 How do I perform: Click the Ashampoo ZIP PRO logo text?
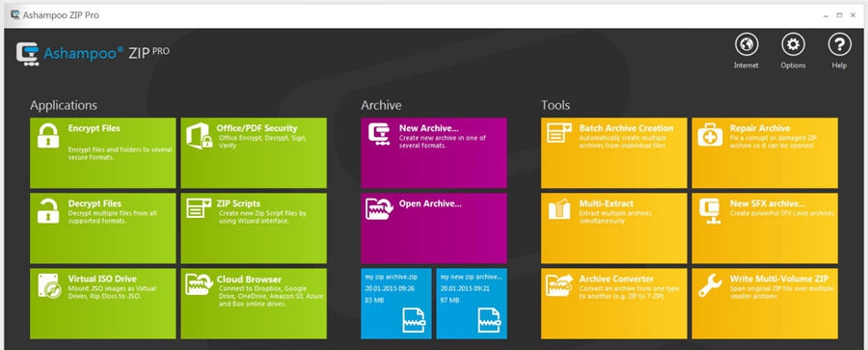106,53
